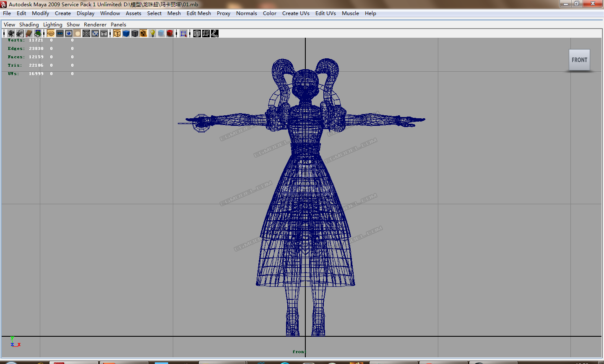The width and height of the screenshot is (604, 364).
Task: Switch to Wireframe display icon
Action: [x=117, y=33]
